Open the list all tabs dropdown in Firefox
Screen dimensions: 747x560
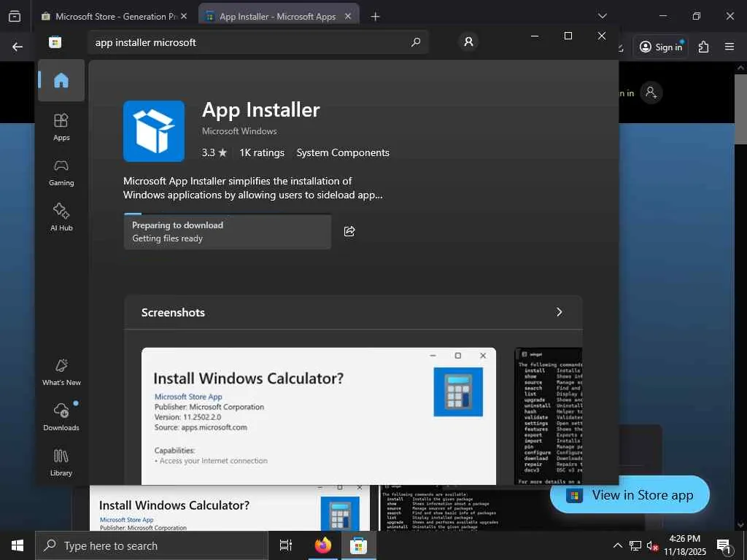tap(602, 16)
